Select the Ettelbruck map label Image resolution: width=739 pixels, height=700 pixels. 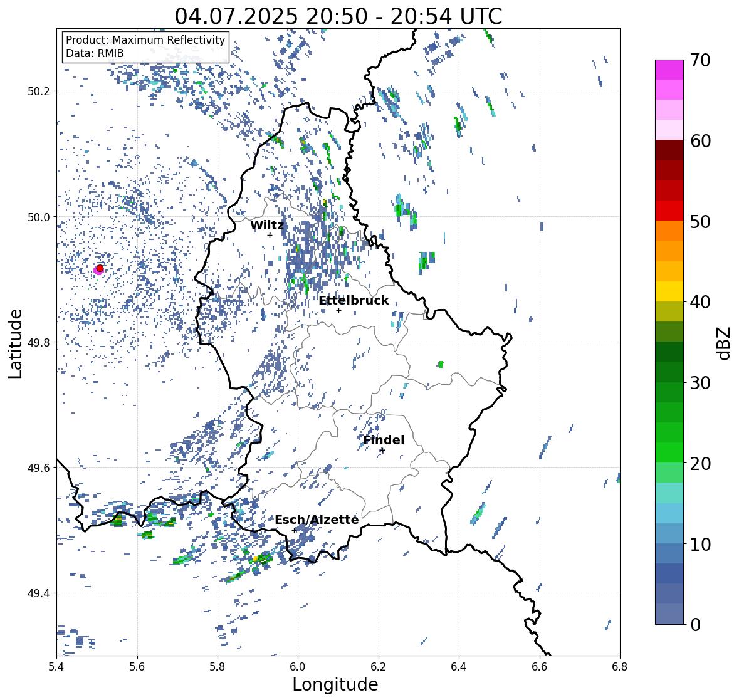tap(354, 301)
